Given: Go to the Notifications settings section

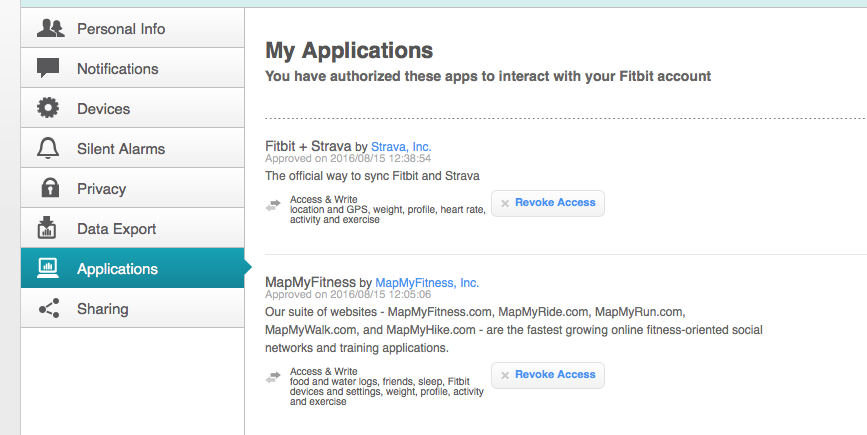Looking at the screenshot, I should [x=117, y=69].
